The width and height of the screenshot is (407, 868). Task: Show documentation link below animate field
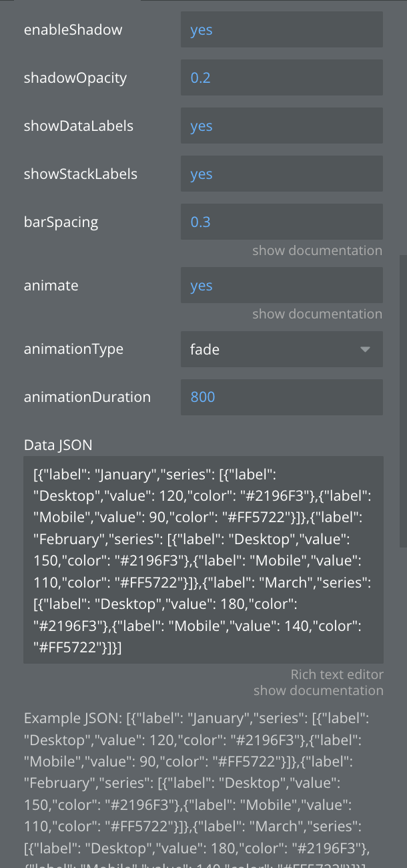tap(317, 314)
